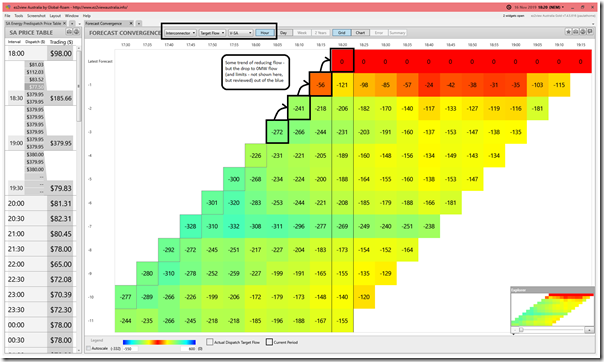Click the Explorer zoom slider handle
The height and width of the screenshot is (362, 604).
tap(521, 330)
